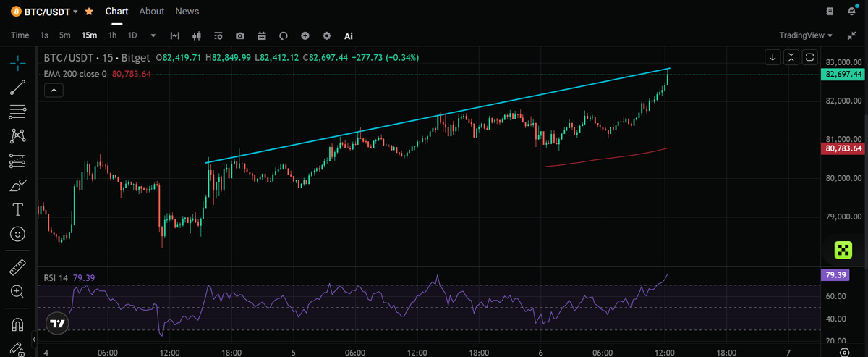Collapse the indicator legend chevron
The image size is (868, 357).
(x=55, y=91)
